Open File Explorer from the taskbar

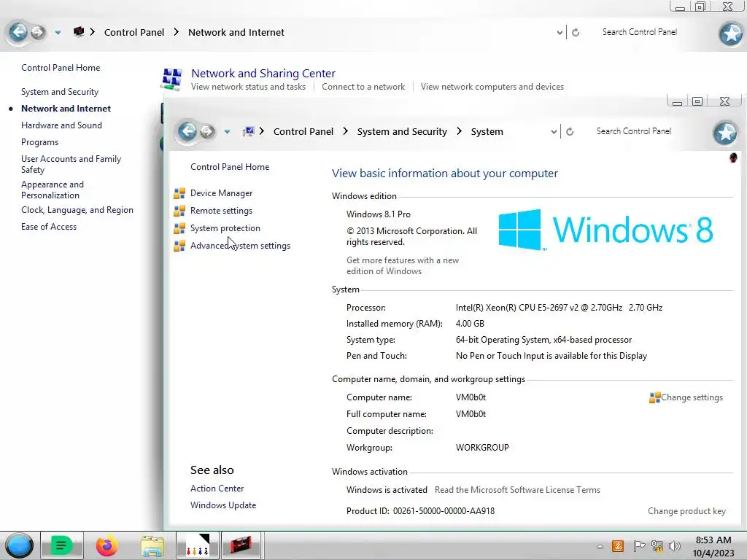point(152,545)
